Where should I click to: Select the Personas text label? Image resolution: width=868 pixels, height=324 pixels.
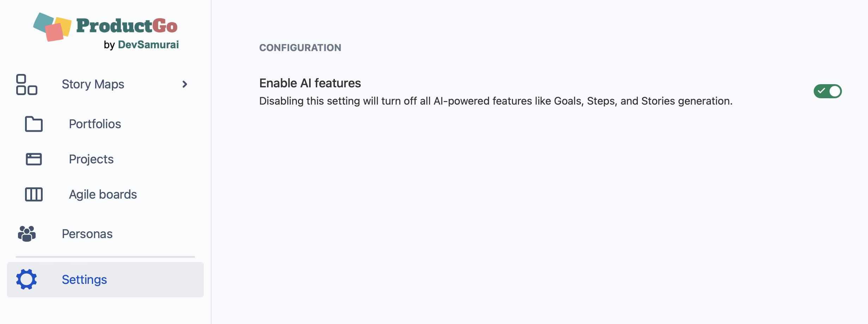(87, 234)
